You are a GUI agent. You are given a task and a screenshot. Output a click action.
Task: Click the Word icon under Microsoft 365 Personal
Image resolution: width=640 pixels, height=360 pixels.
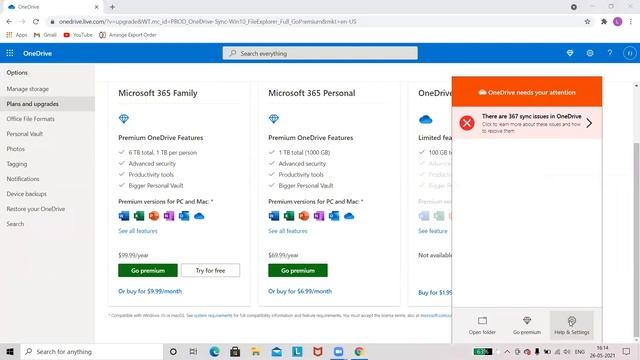(274, 216)
